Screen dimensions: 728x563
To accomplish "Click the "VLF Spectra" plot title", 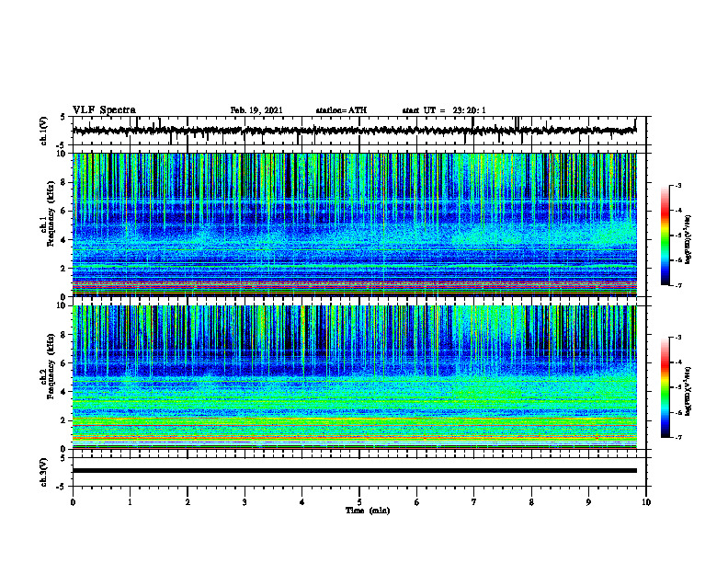I will click(104, 110).
